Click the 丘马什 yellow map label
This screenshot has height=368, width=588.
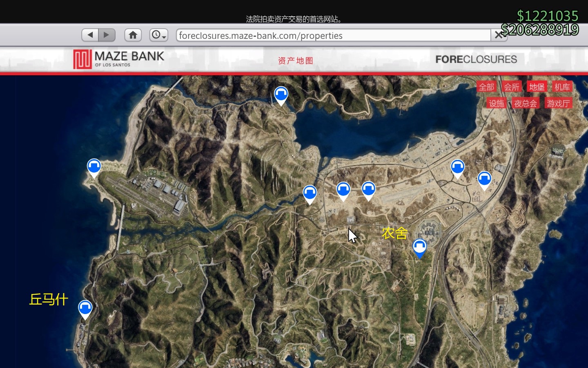click(x=49, y=299)
